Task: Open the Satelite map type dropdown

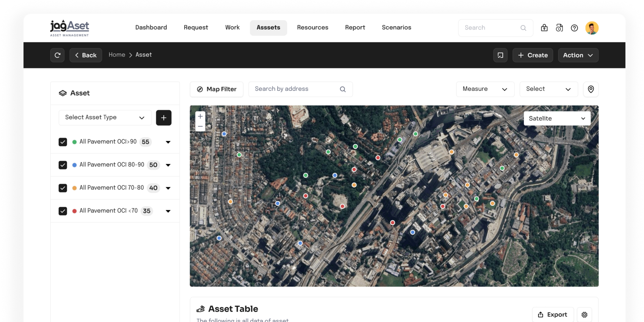Action: 557,119
